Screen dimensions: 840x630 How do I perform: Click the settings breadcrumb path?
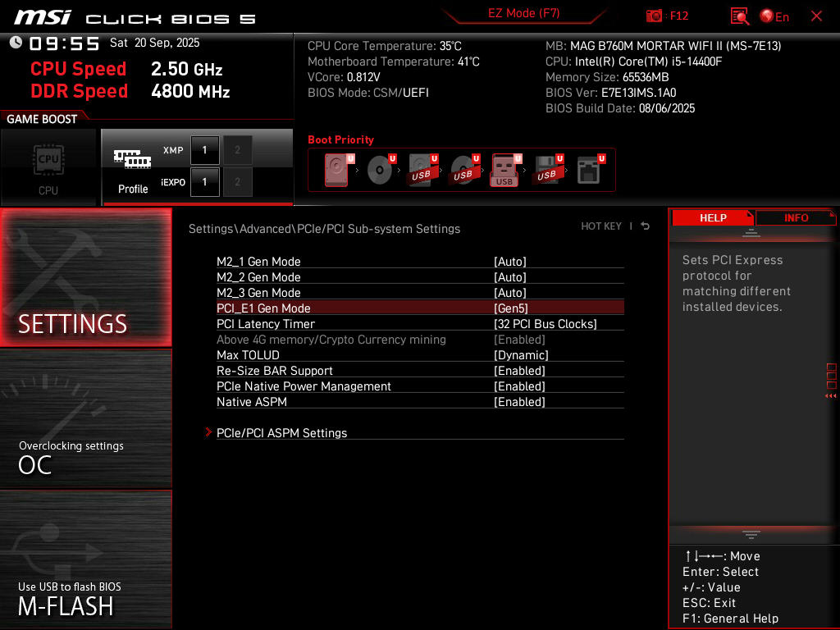pos(324,229)
